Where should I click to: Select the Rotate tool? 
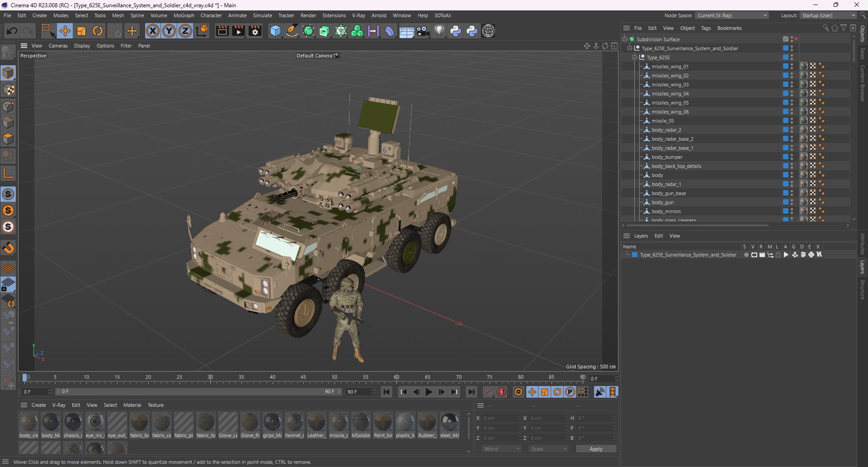98,31
